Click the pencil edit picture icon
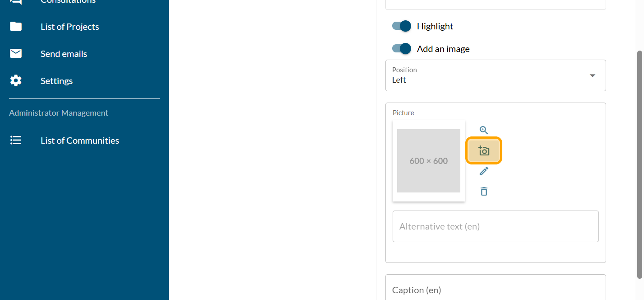This screenshot has width=644, height=300. [x=484, y=171]
